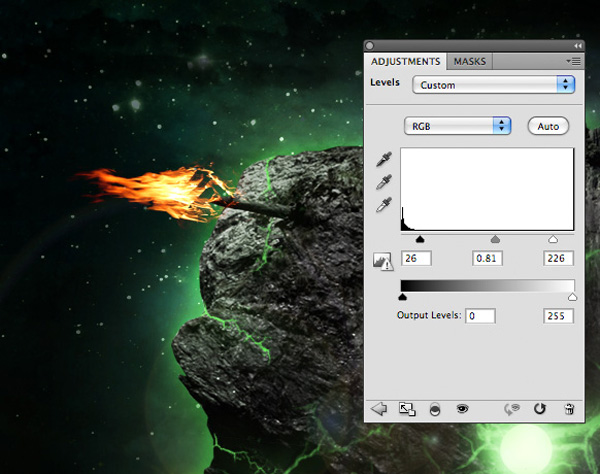
Task: Collapse the panel with double arrows
Action: (x=576, y=46)
